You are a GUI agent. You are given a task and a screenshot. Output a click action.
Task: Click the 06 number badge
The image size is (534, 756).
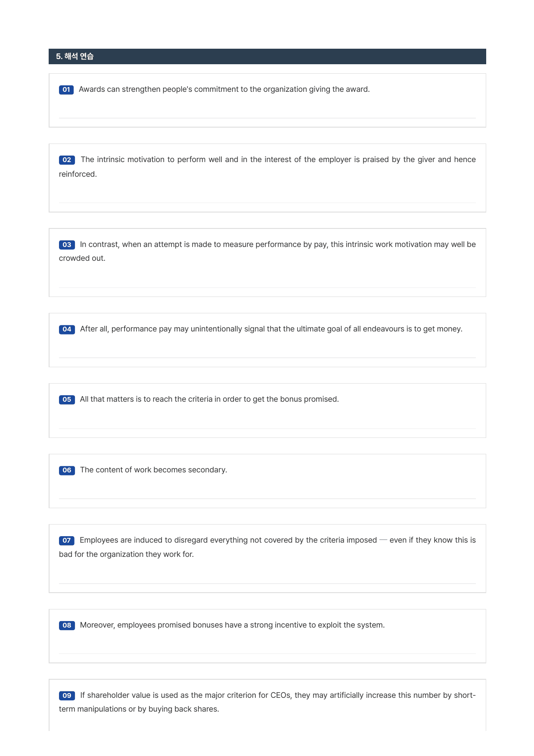click(67, 470)
